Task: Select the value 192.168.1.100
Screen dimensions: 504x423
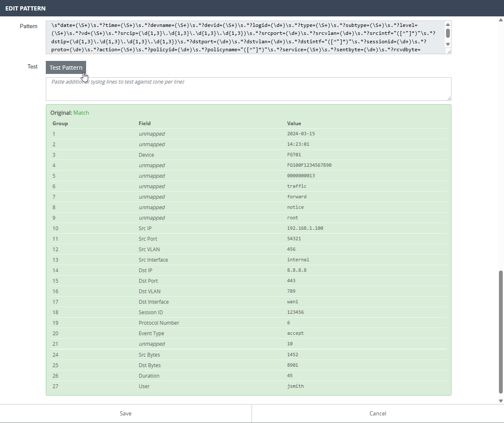Action: point(305,228)
